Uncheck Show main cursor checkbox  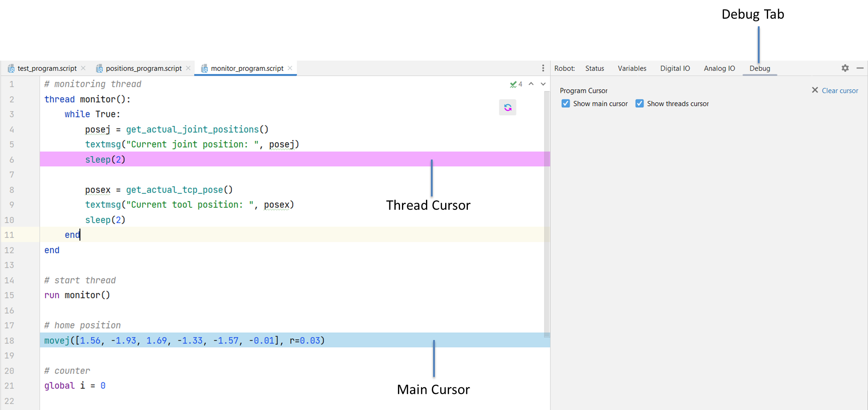pyautogui.click(x=566, y=103)
